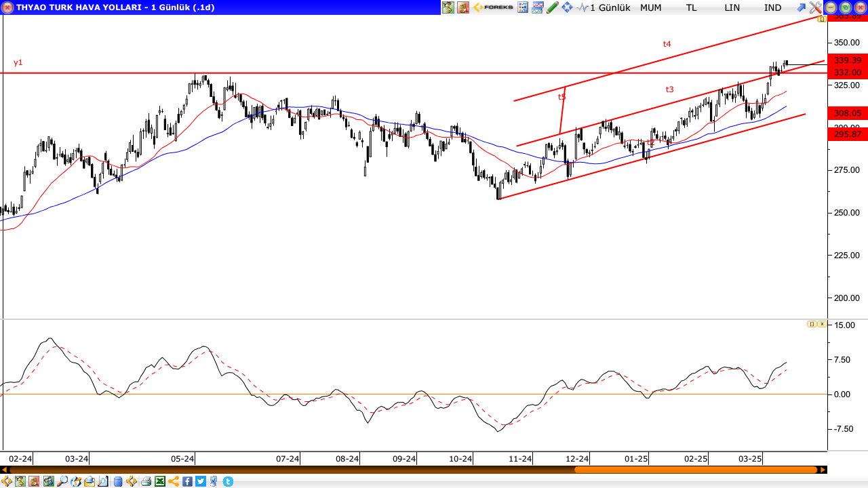Click the orange share icon
The height and width of the screenshot is (488, 868).
(x=174, y=481)
